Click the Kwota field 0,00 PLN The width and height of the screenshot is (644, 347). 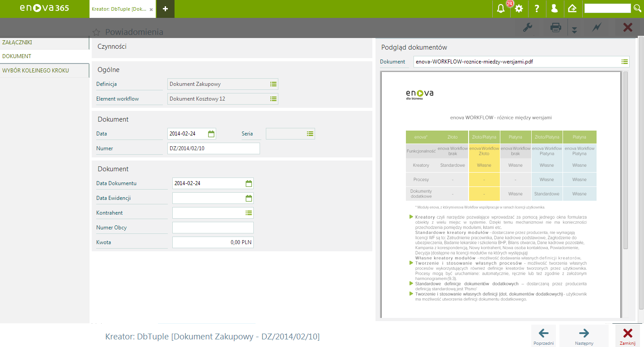click(x=213, y=242)
